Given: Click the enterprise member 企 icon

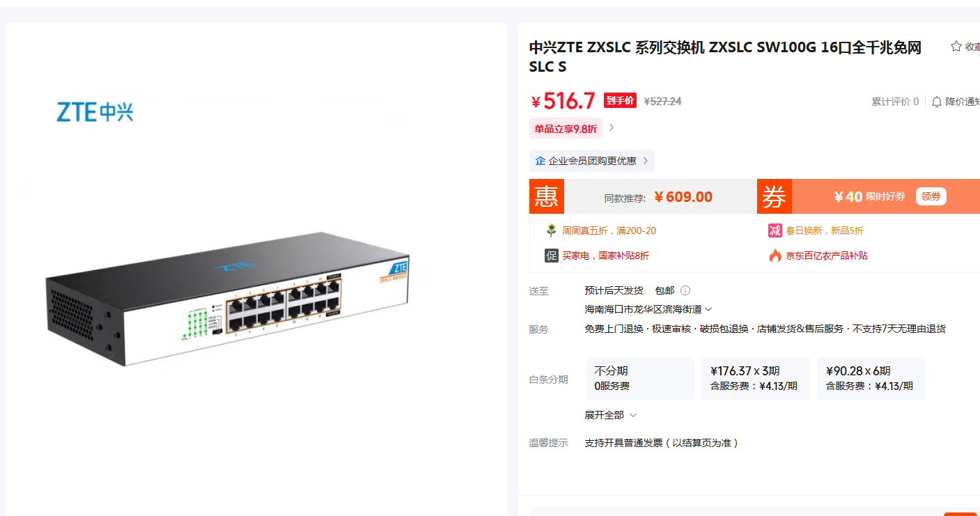Looking at the screenshot, I should pos(540,161).
